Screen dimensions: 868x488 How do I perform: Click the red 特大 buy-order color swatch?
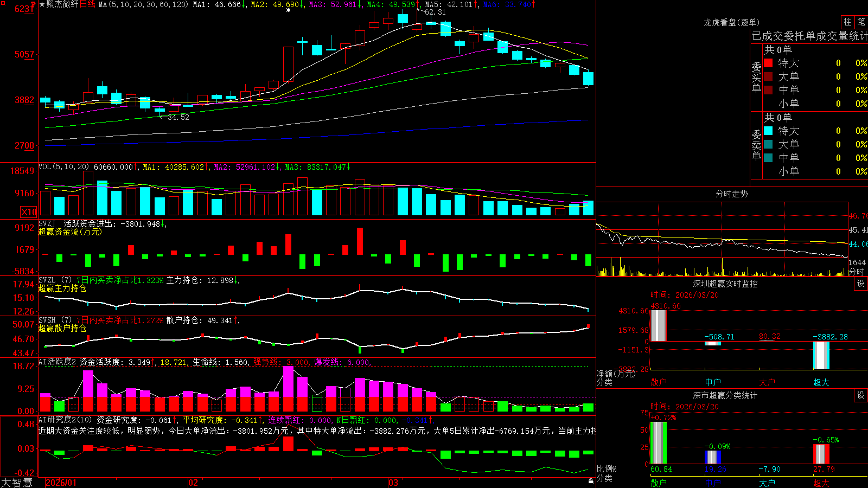click(768, 63)
